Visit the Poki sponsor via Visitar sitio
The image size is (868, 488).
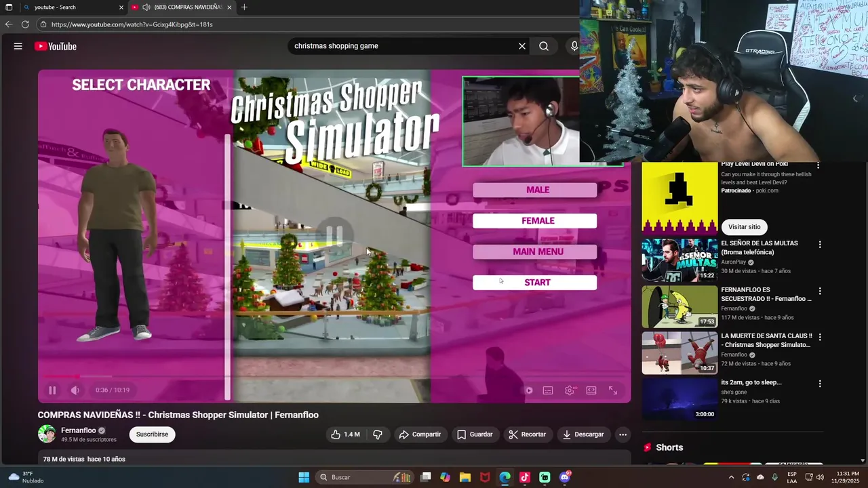(x=745, y=227)
